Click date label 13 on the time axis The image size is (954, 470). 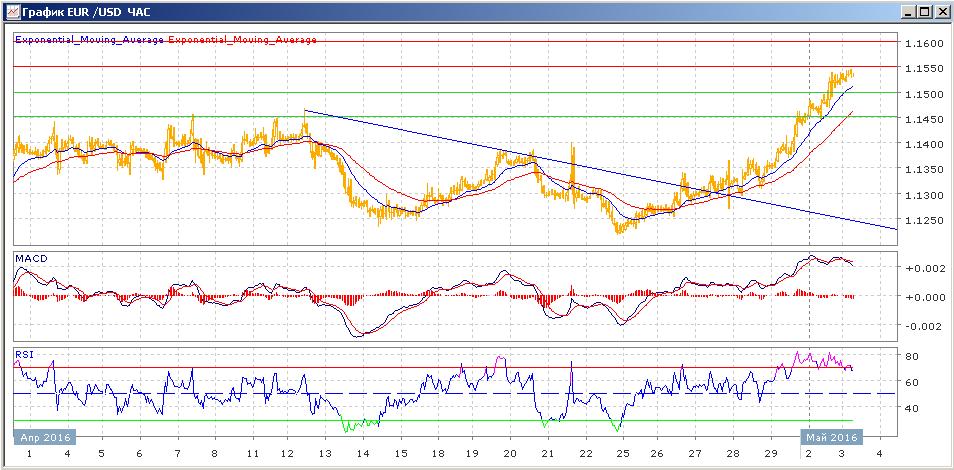325,454
